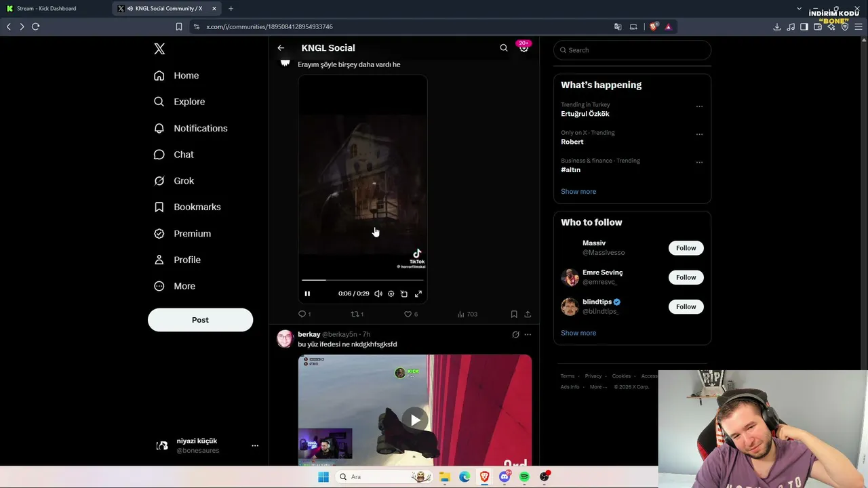Expand the More menu in the sidebar
This screenshot has height=488, width=868.
click(174, 286)
